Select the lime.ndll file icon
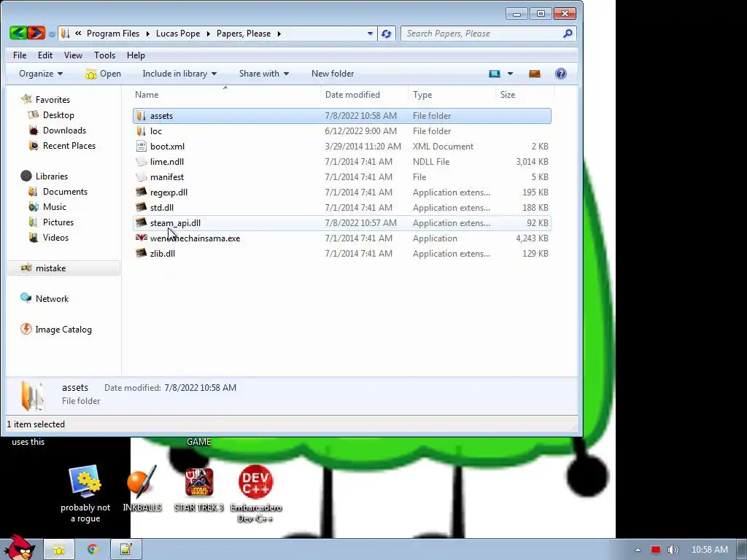The width and height of the screenshot is (747, 560). click(141, 161)
